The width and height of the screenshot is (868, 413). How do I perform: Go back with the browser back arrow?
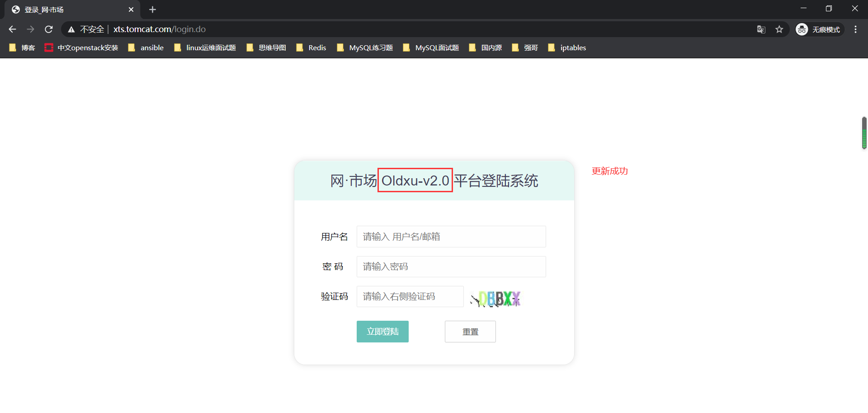point(12,29)
